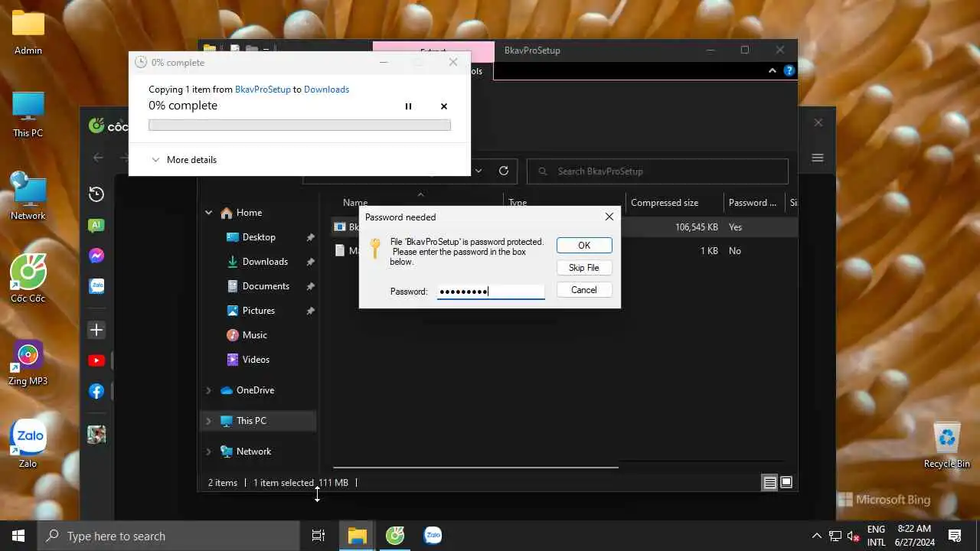Select This PC in navigation pane
Screen dimensions: 980x551
click(251, 421)
